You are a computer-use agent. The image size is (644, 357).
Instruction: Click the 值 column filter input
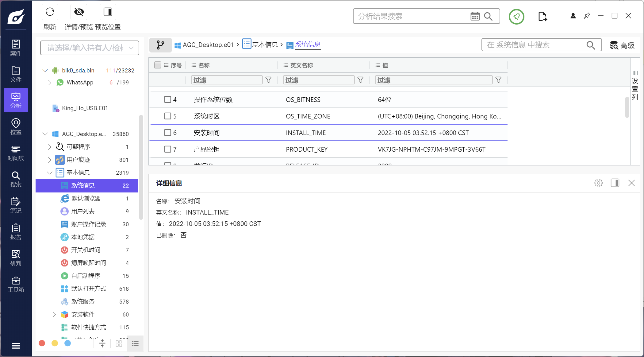pyautogui.click(x=434, y=80)
